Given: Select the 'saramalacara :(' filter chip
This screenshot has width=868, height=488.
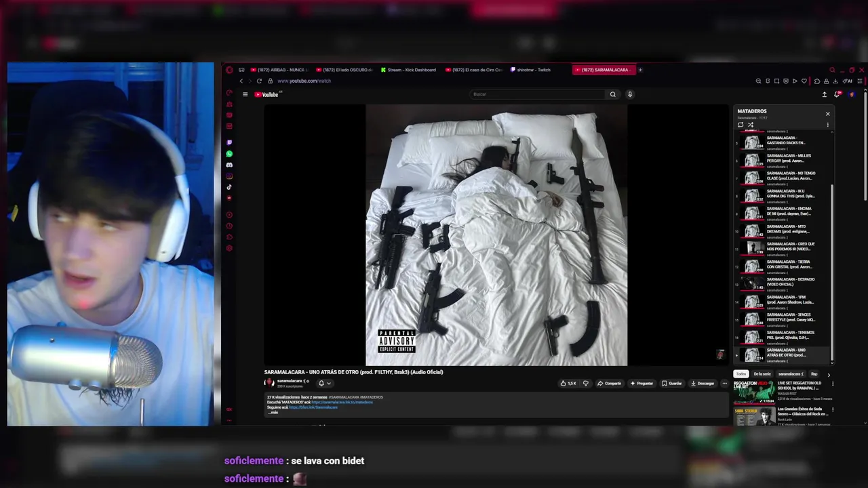Looking at the screenshot, I should click(x=791, y=374).
